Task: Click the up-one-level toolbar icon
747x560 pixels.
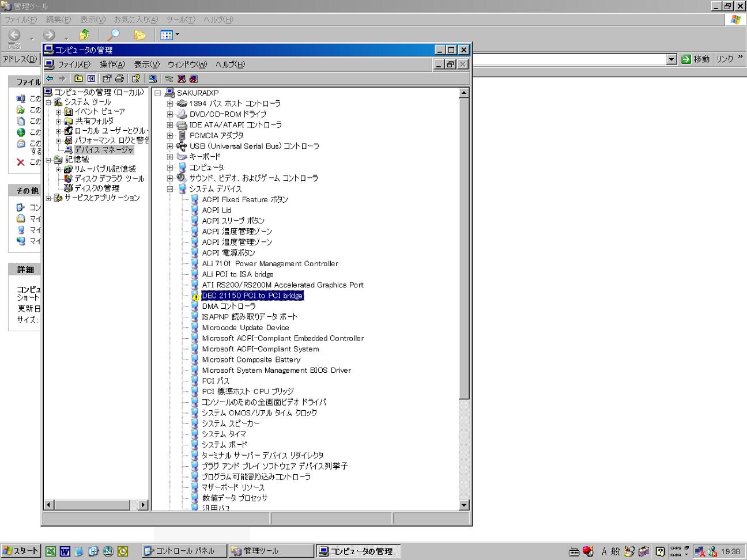Action: [x=78, y=78]
